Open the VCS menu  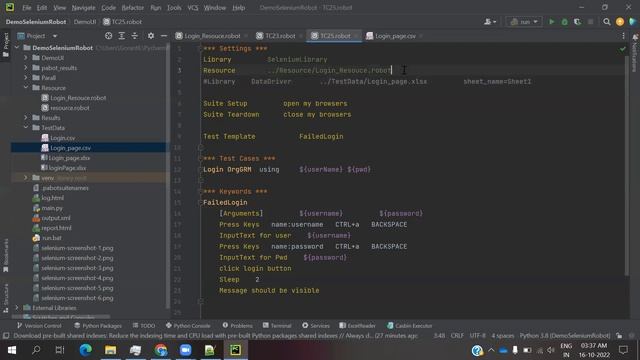(193, 7)
